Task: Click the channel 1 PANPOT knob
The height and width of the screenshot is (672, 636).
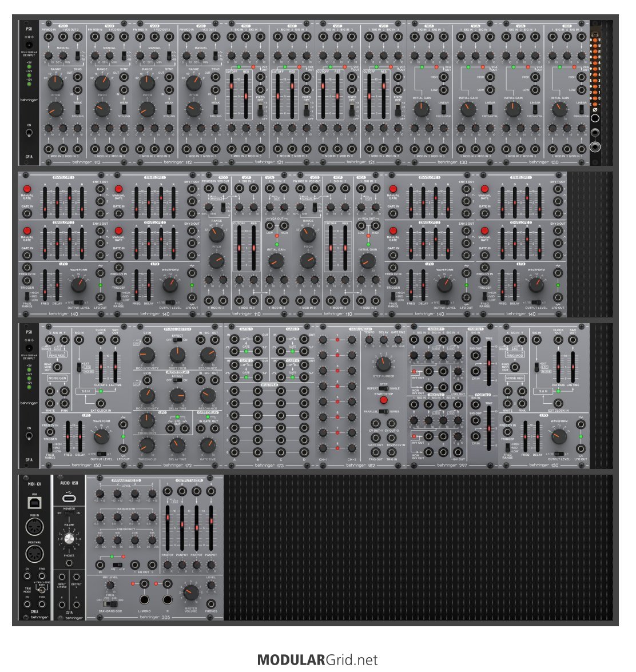Action: [167, 565]
